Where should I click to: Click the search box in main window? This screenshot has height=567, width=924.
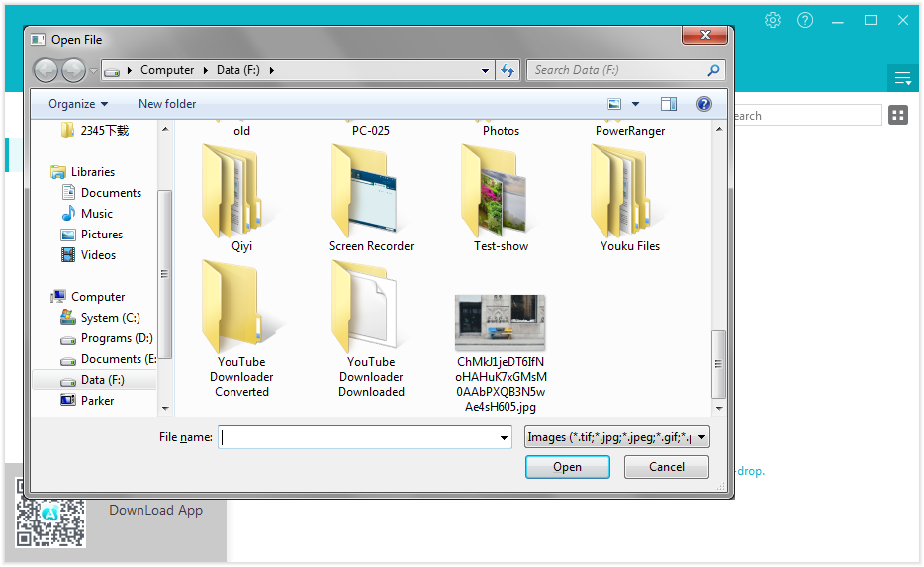807,116
